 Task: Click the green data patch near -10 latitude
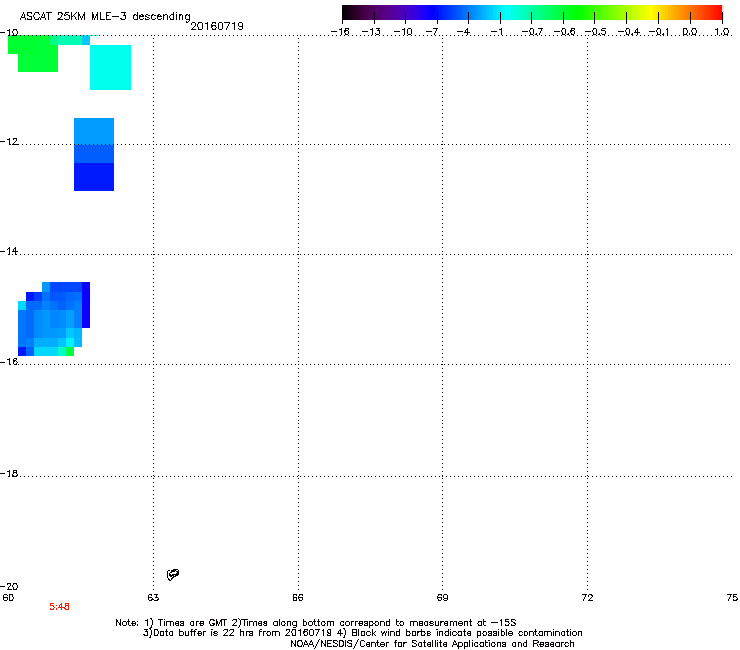pos(34,54)
